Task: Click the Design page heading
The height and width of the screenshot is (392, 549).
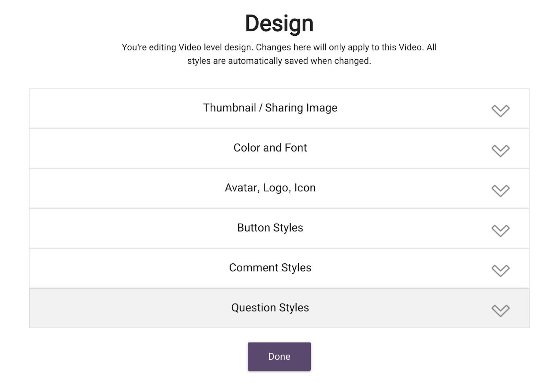Action: click(279, 24)
